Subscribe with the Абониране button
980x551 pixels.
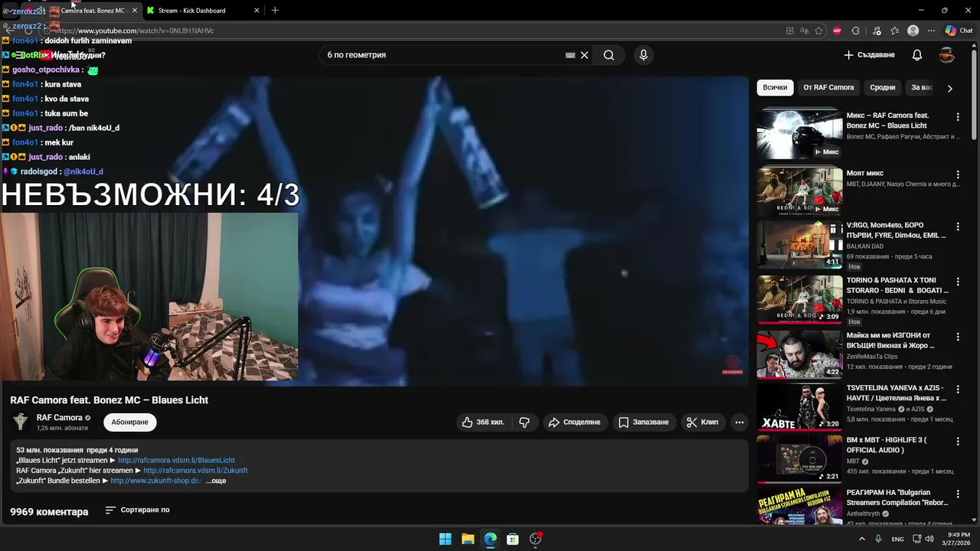tap(130, 422)
